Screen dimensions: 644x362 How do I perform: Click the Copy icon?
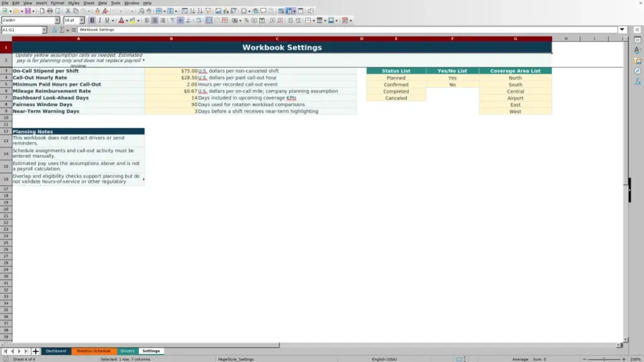tap(76, 11)
